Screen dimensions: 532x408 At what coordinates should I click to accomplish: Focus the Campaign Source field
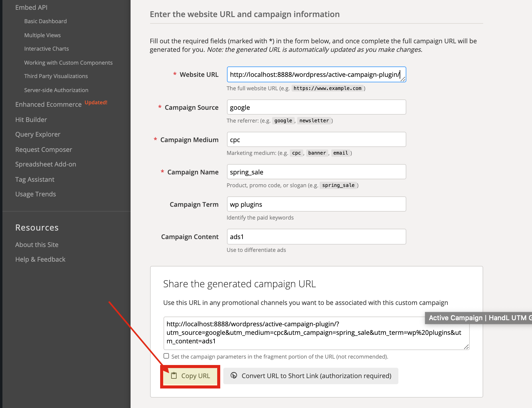point(316,107)
